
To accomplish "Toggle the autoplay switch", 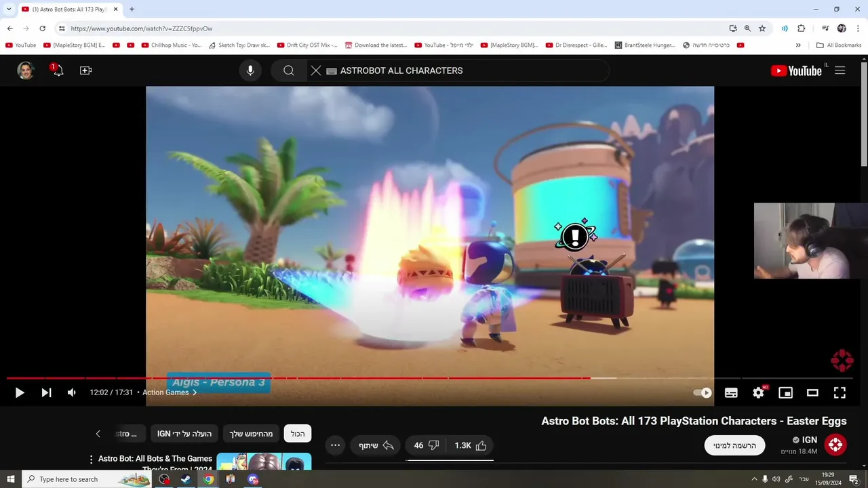I will click(703, 392).
